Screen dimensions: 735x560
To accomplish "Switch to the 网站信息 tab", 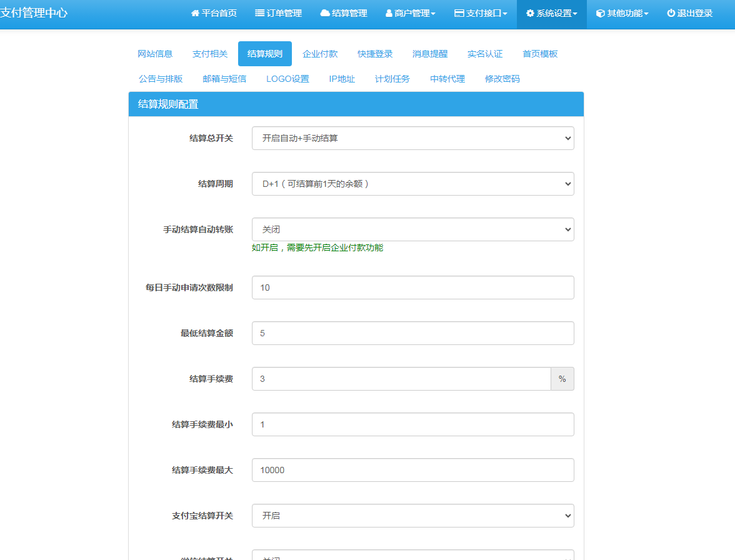I will coord(154,54).
